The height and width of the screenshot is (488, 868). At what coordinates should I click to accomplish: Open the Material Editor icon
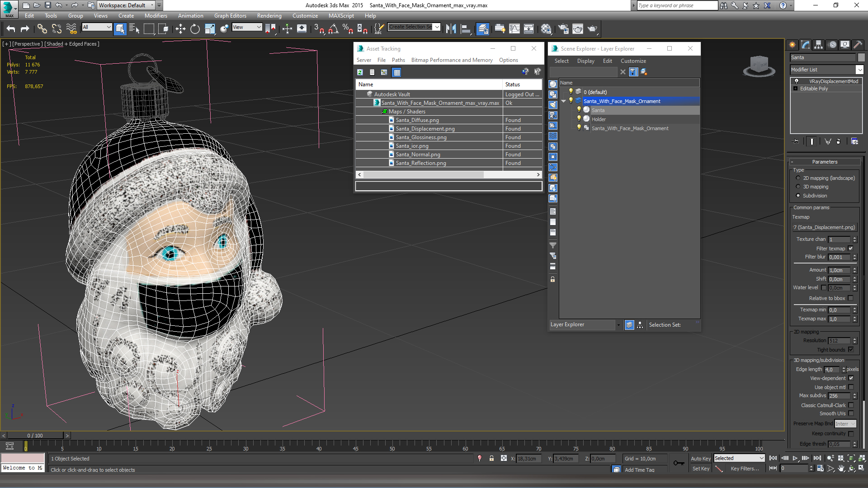(546, 29)
